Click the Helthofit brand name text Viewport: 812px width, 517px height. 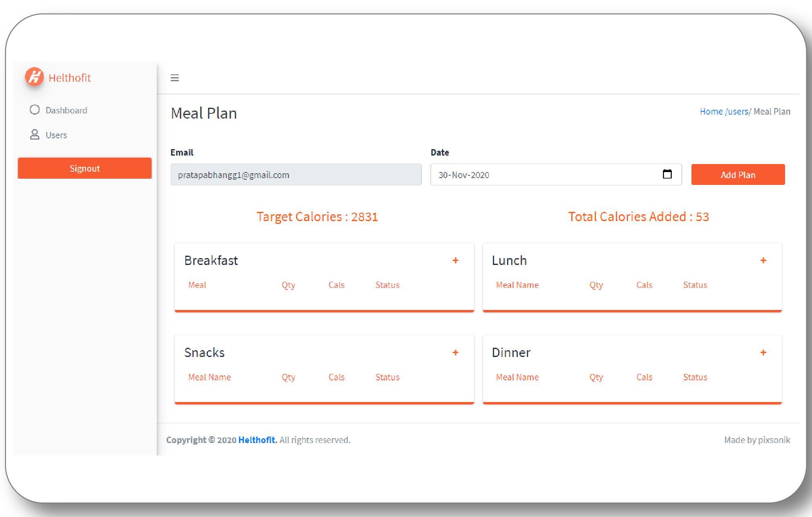[70, 78]
